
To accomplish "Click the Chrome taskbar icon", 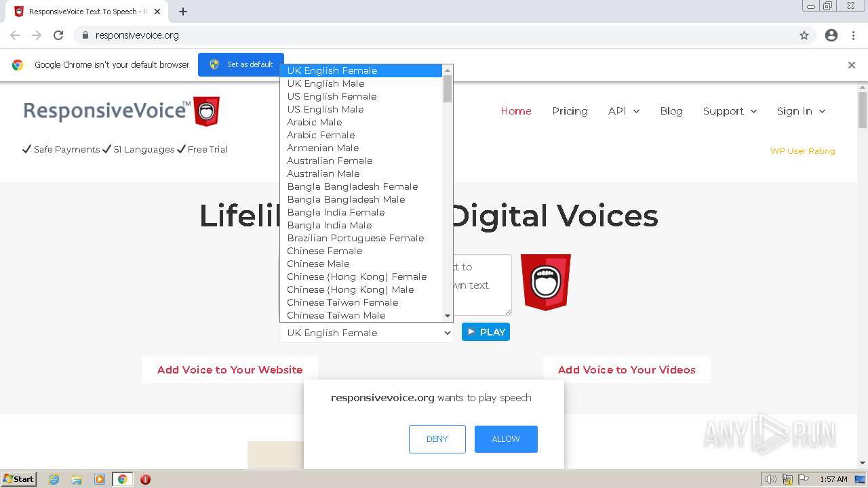I will click(122, 479).
